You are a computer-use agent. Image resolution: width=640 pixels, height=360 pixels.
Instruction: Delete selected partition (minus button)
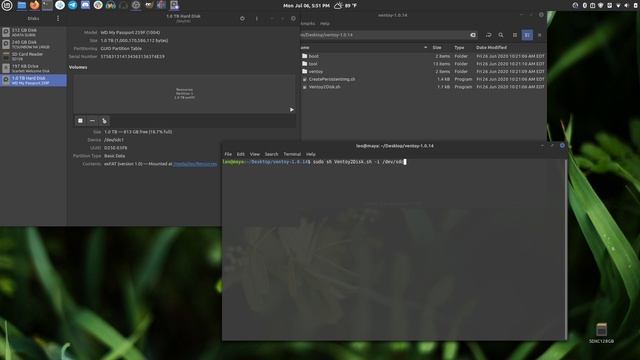92,121
